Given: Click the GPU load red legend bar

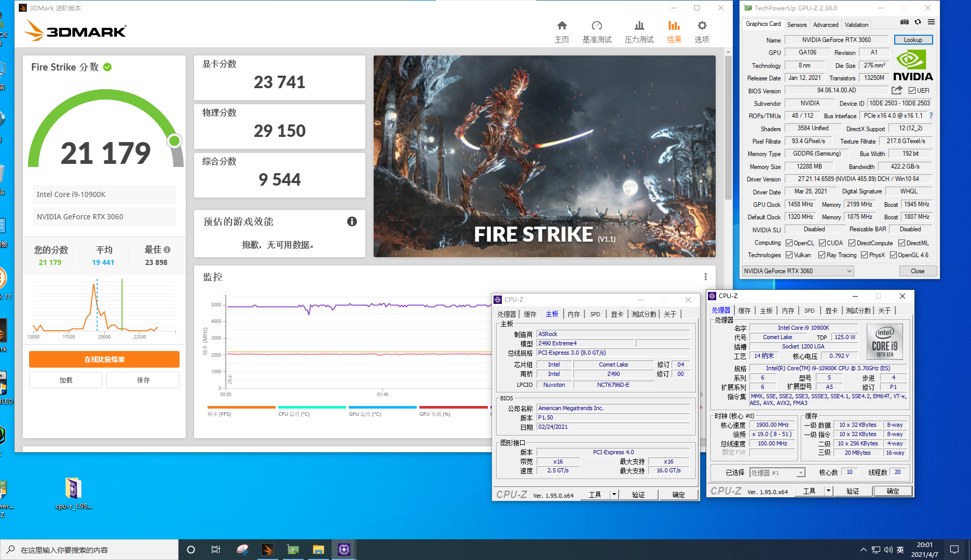Looking at the screenshot, I should [453, 408].
